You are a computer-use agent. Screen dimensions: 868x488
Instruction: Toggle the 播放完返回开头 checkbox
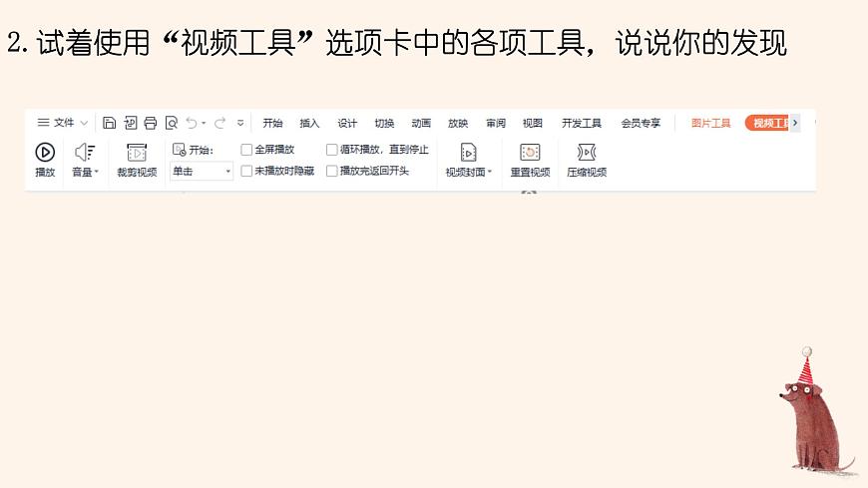coord(332,172)
